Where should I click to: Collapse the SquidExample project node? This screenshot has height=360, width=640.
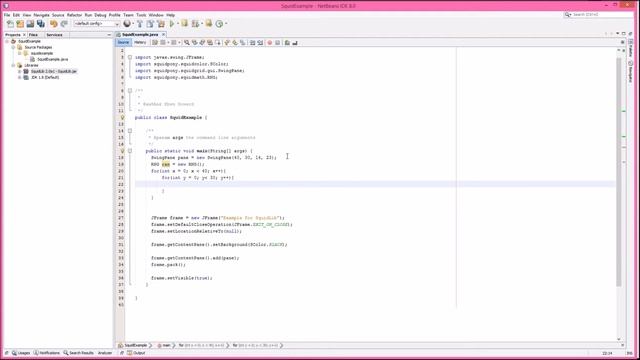(7, 41)
